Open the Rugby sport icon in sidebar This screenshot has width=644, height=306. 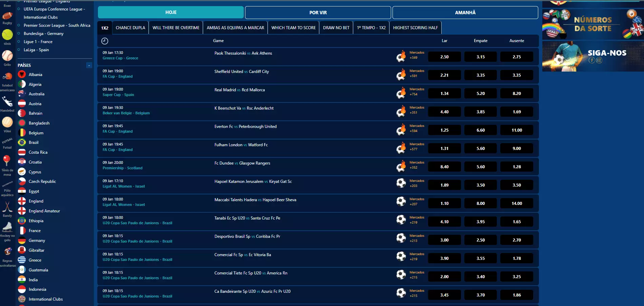click(x=7, y=16)
